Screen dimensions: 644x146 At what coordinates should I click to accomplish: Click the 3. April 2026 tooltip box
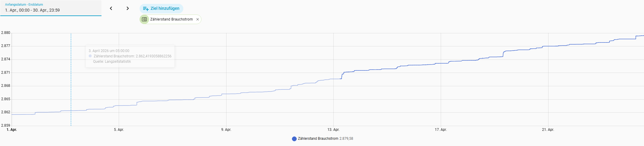pos(130,56)
